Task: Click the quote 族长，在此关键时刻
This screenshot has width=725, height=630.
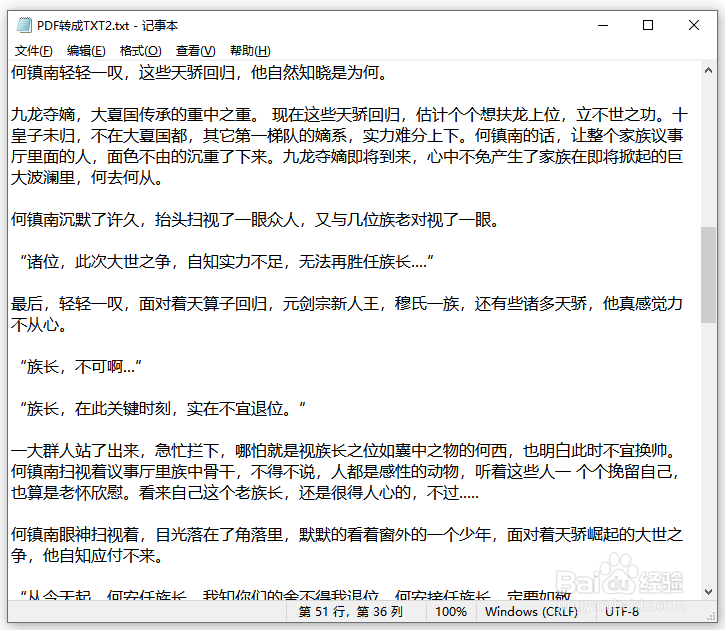Action: click(x=162, y=409)
